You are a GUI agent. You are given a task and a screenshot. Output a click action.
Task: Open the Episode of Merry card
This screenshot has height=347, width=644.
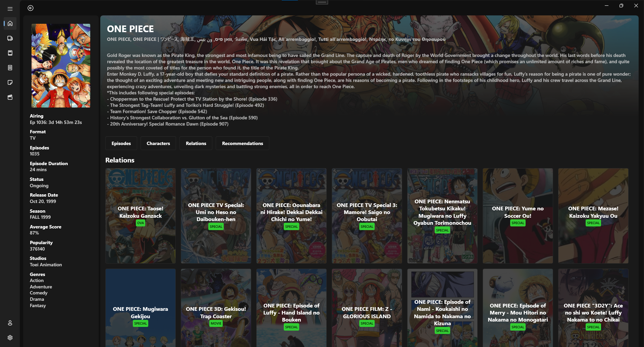coord(518,308)
